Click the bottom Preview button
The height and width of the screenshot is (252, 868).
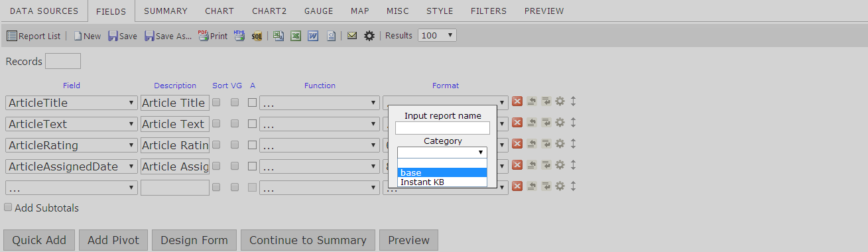click(x=408, y=240)
